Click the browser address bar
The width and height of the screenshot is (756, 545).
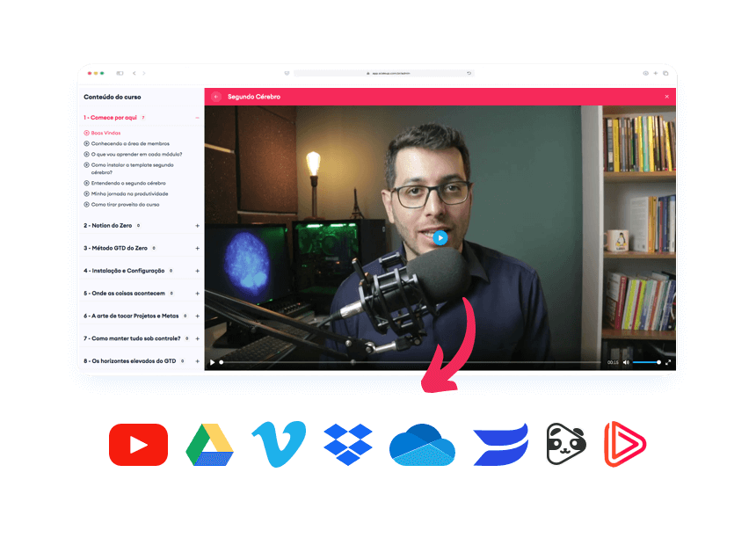(384, 73)
